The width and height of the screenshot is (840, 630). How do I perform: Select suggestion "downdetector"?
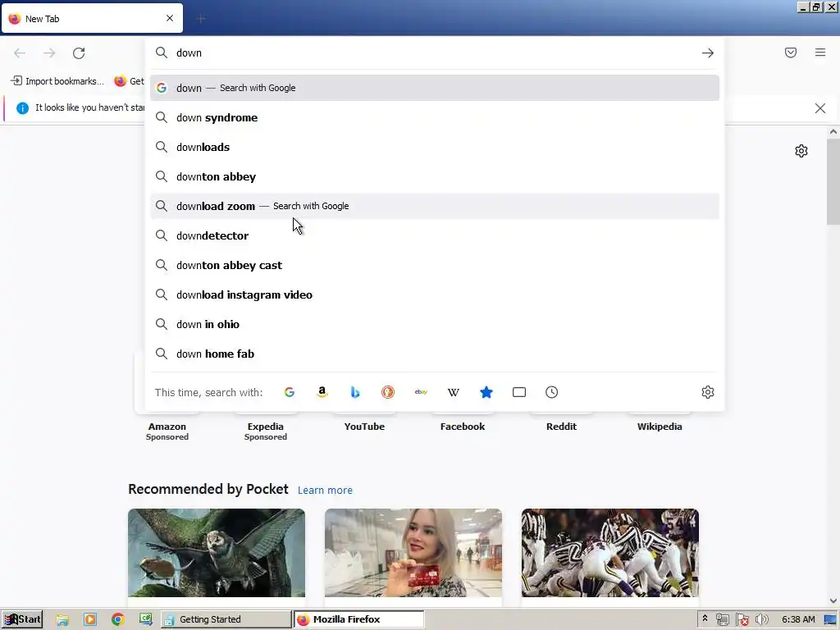[435, 235]
